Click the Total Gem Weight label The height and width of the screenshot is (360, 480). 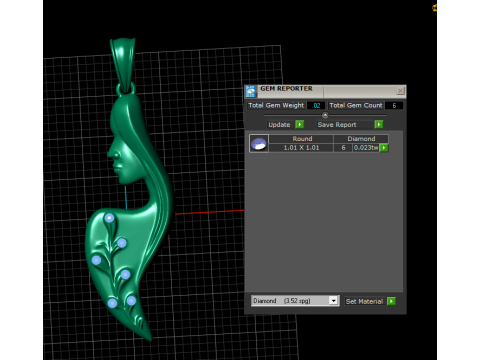(x=276, y=105)
